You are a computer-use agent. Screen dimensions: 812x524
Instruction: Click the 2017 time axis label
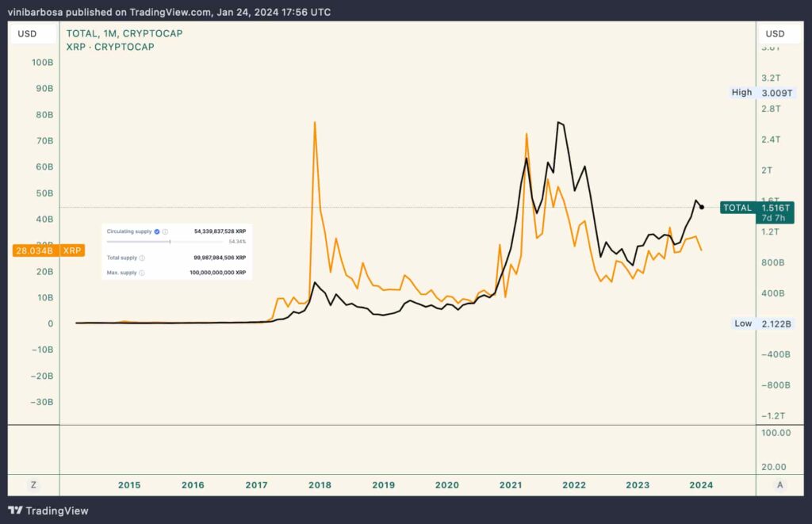256,485
